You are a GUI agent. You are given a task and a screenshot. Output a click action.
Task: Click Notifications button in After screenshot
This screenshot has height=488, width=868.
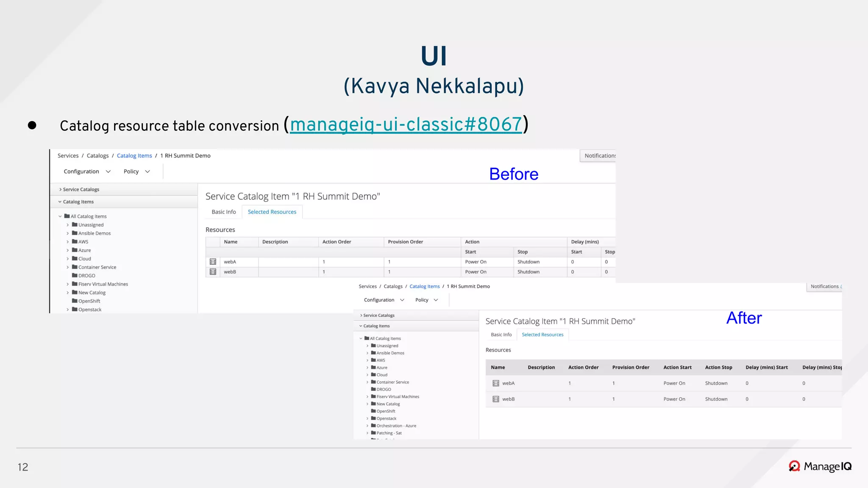pos(824,287)
